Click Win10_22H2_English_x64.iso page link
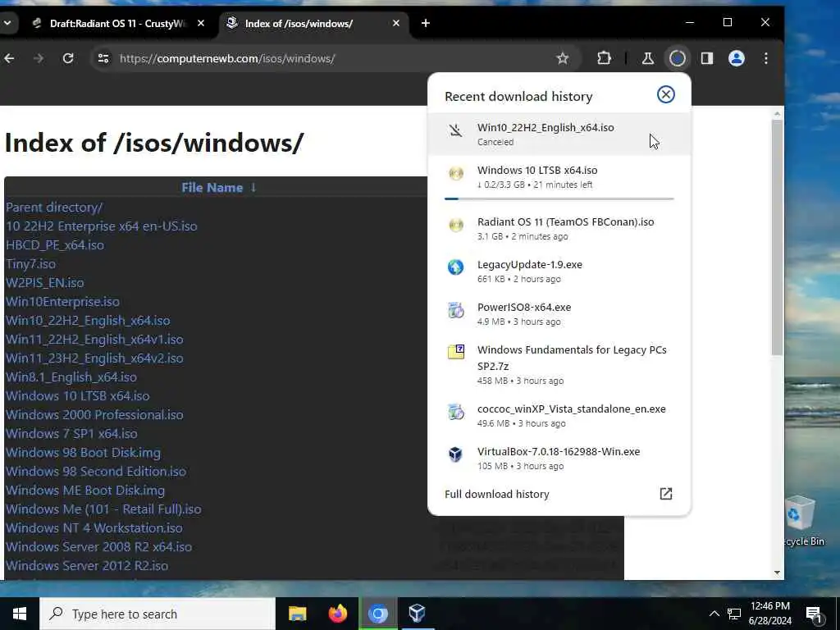The height and width of the screenshot is (630, 840). 88,321
